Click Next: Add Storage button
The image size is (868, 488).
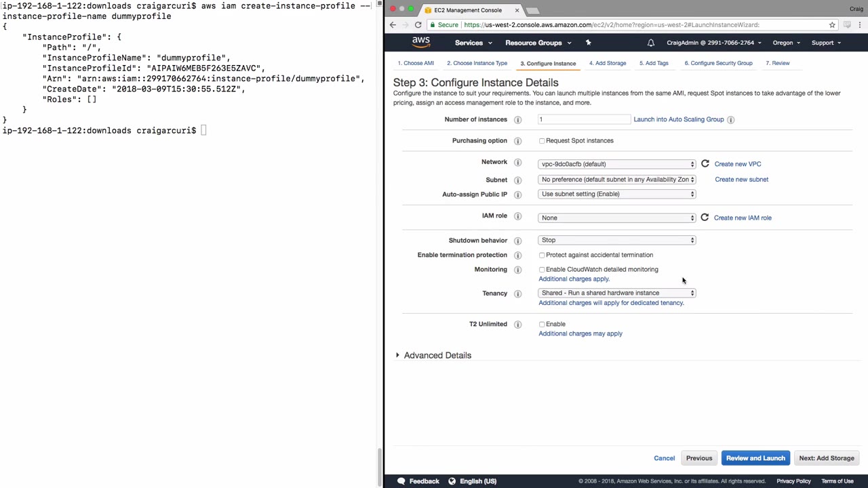827,458
